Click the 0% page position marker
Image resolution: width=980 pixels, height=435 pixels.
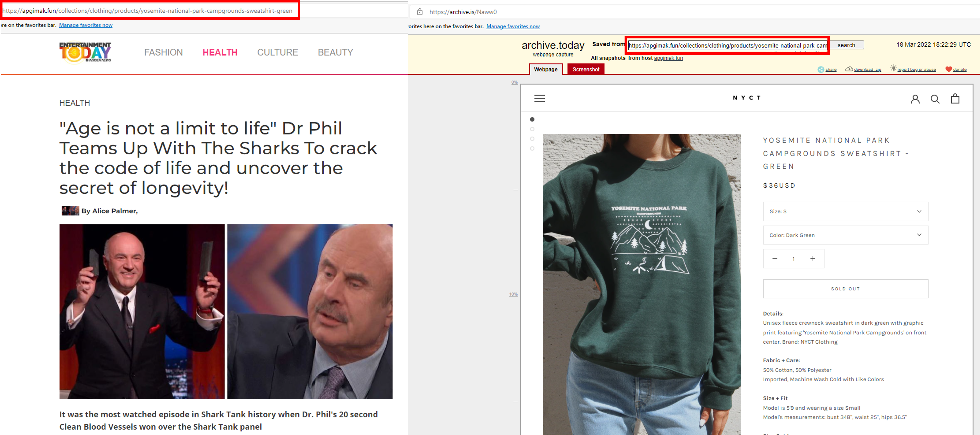[x=514, y=82]
